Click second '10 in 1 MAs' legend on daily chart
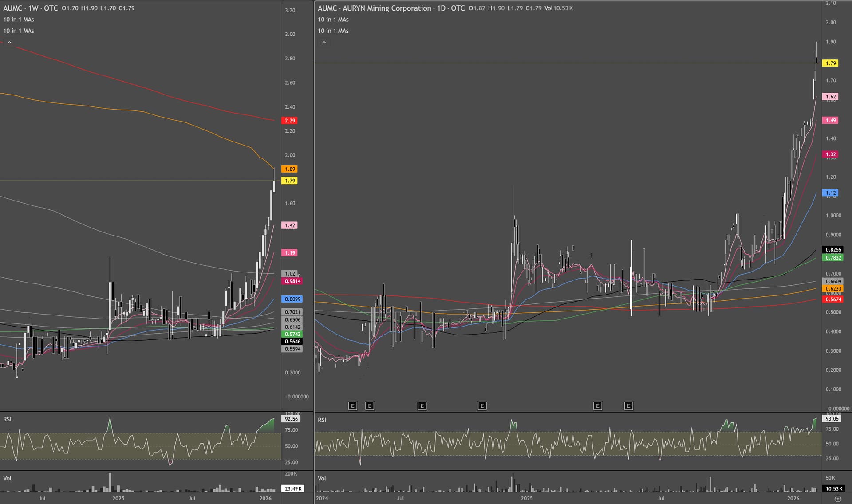This screenshot has height=504, width=852. (333, 31)
